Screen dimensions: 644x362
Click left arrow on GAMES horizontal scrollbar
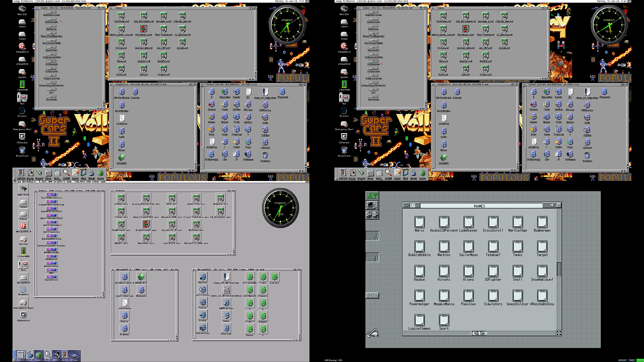[x=475, y=333]
